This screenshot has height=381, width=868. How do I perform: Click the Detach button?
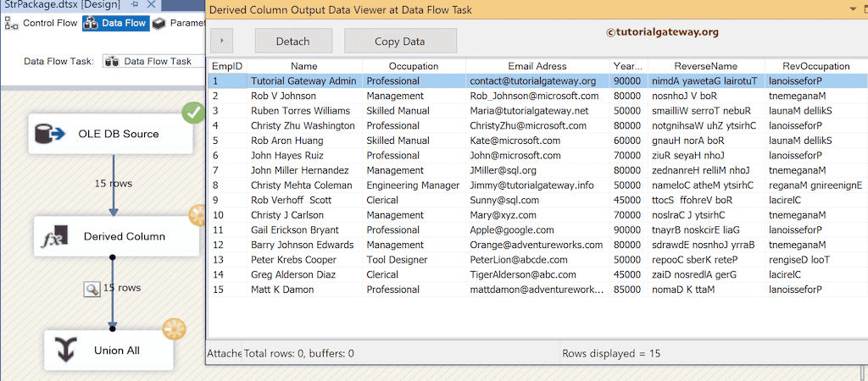(292, 41)
